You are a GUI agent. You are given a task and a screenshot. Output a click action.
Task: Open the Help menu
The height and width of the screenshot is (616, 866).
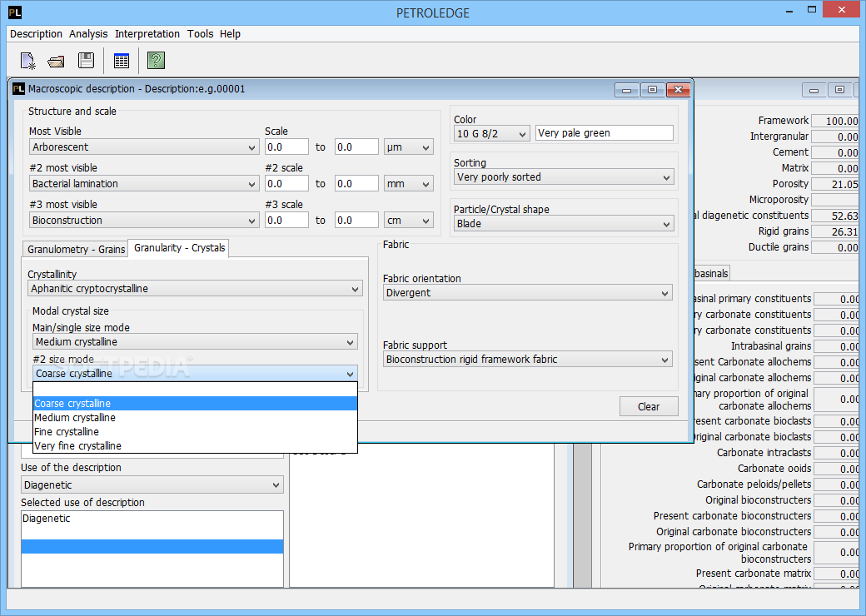click(x=231, y=33)
